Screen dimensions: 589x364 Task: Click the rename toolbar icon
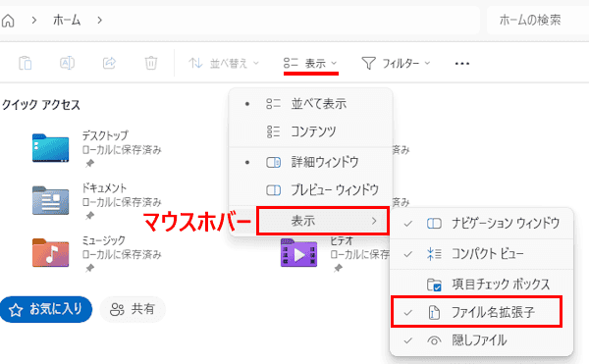[x=67, y=63]
